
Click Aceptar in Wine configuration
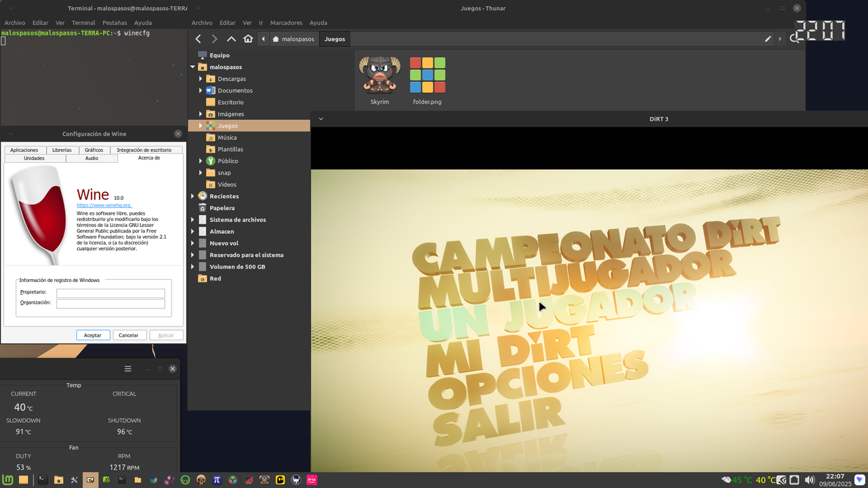coord(93,335)
